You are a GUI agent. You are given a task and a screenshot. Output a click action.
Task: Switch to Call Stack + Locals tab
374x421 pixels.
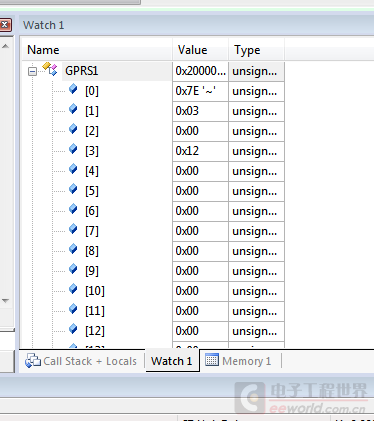tap(82, 361)
